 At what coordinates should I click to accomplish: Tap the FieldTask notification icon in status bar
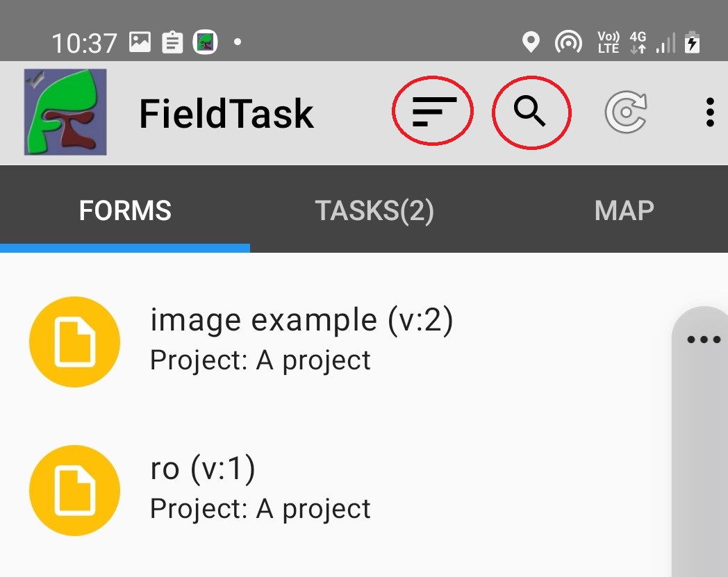[x=205, y=43]
